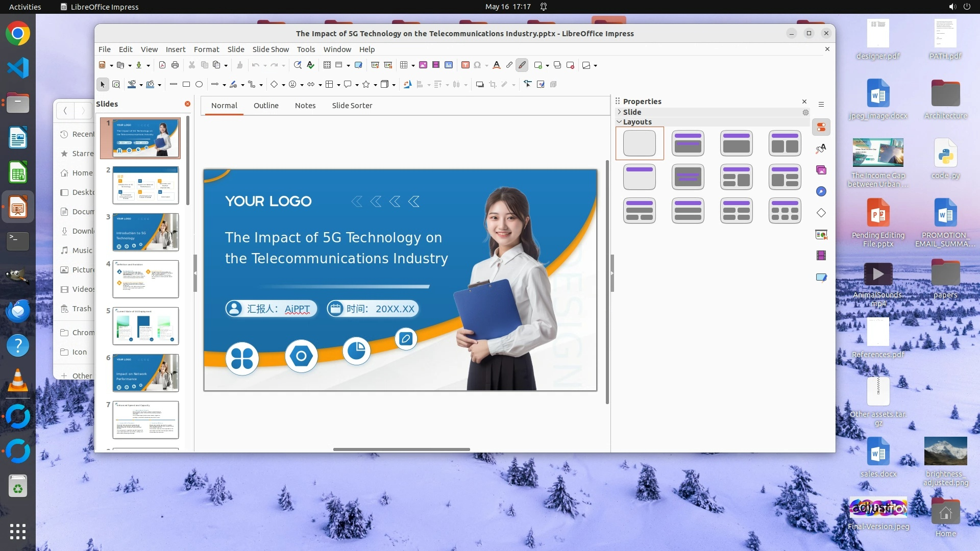Toggle Display Grid in the toolbar
This screenshot has width=980, height=551.
pos(327,65)
